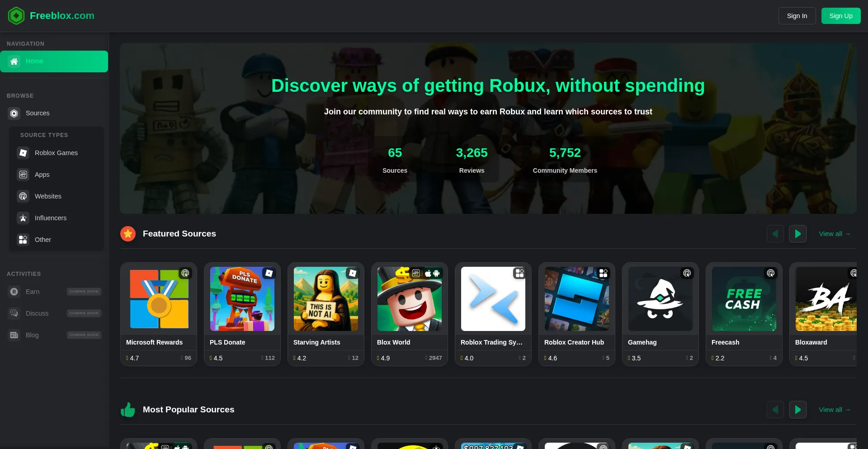The height and width of the screenshot is (449, 868).
Task: Go to next Featured Sources page arrow
Action: [797, 234]
